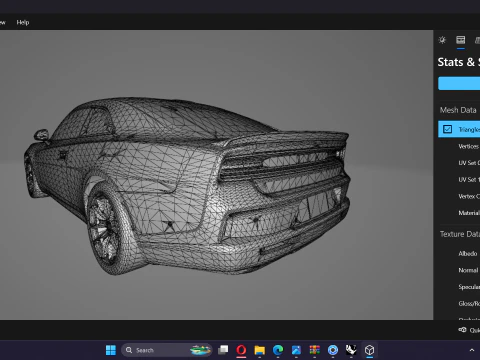Screen dimensions: 480x360
Task: Click the Quick Animations icon in bottom bar
Action: (462, 330)
